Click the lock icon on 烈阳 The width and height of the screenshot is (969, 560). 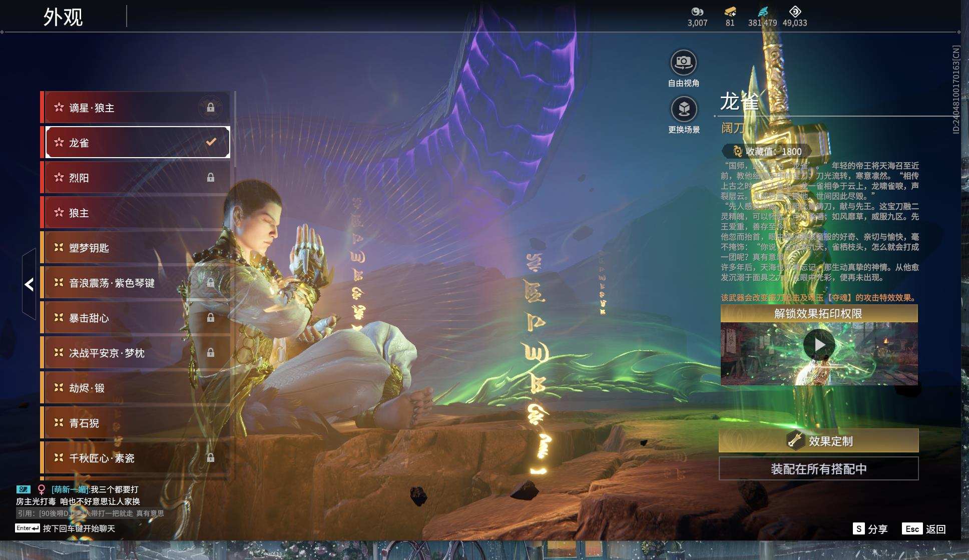click(x=211, y=178)
